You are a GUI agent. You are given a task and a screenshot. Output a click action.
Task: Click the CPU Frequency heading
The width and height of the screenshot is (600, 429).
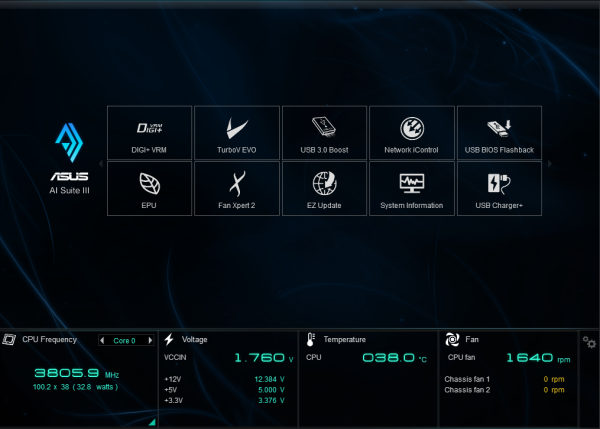pyautogui.click(x=49, y=340)
